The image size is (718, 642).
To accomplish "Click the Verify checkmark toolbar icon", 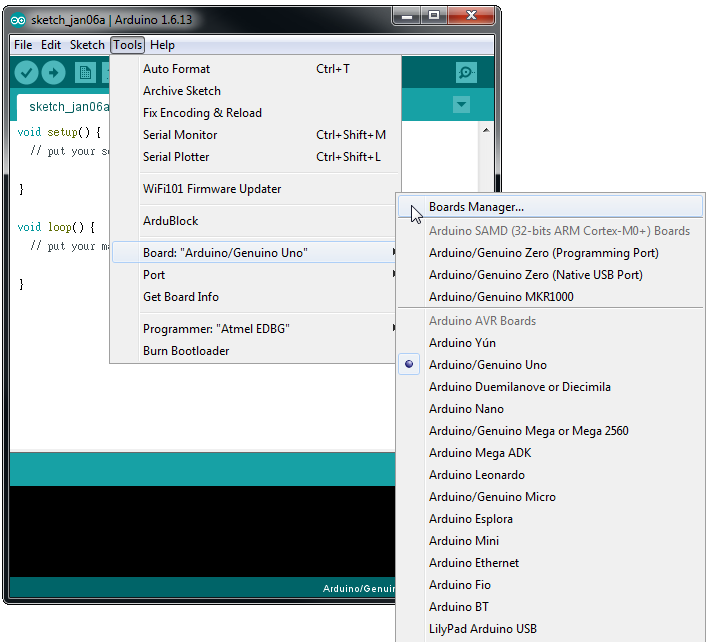I will tap(26, 72).
